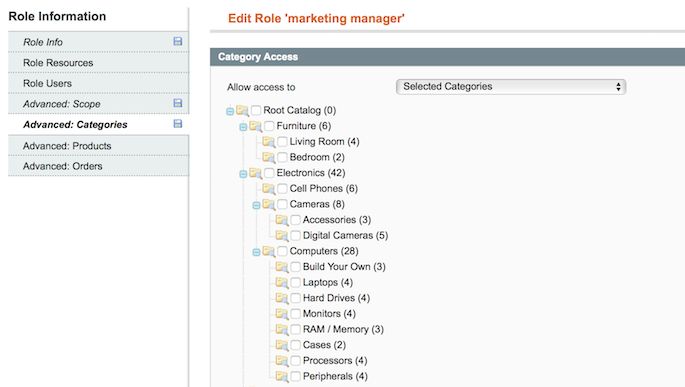Select the Digital Cameras (5) label
Viewport: 685px width, 387px height.
coord(345,235)
